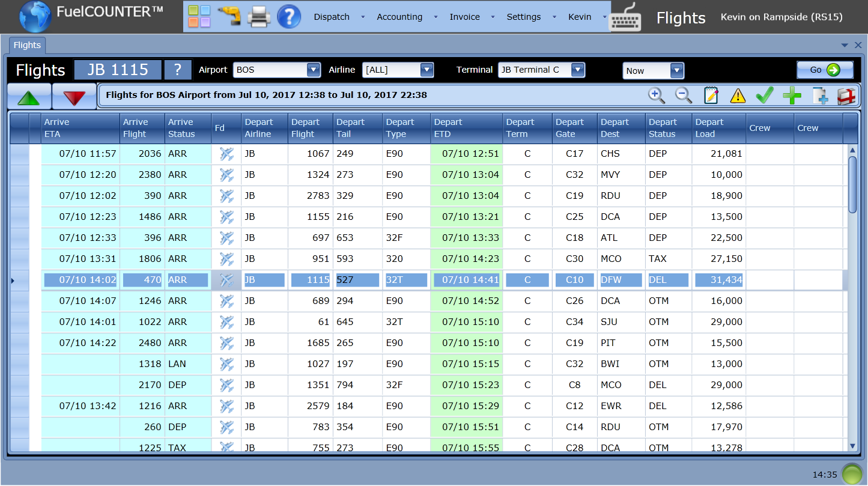Click the plane icon for flight 697

pos(226,238)
